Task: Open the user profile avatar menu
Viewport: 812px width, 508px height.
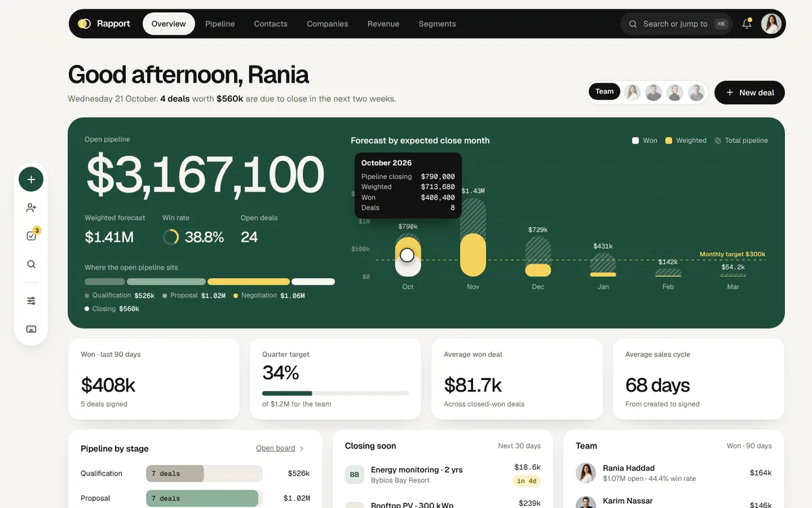Action: [x=771, y=24]
